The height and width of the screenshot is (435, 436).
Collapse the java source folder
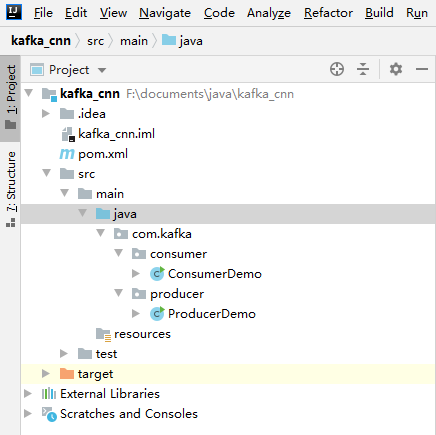tap(83, 213)
